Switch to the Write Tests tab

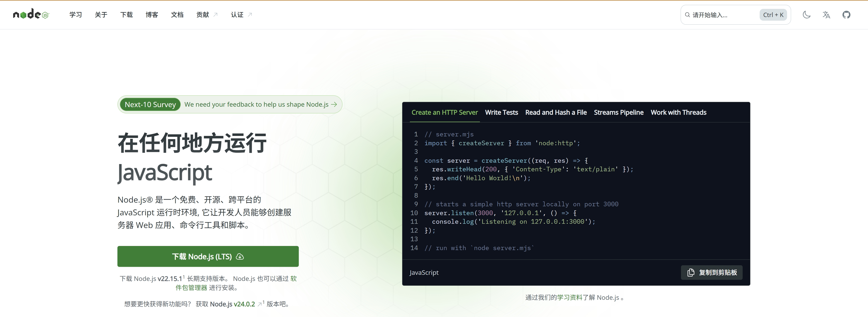(x=501, y=112)
